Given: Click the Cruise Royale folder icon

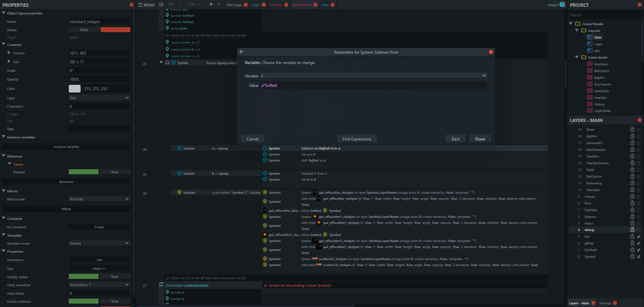Looking at the screenshot, I should click(x=578, y=24).
